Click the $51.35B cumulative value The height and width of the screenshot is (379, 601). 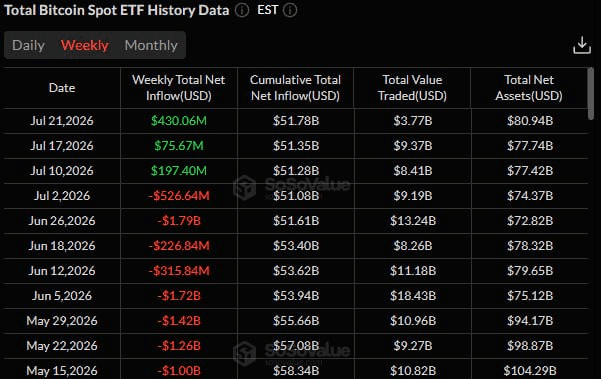point(296,146)
